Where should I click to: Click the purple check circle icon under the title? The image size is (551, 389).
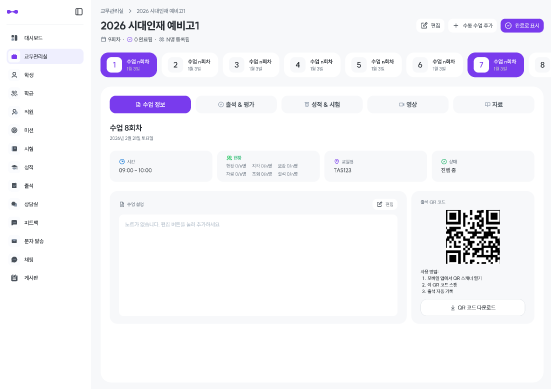coord(130,39)
